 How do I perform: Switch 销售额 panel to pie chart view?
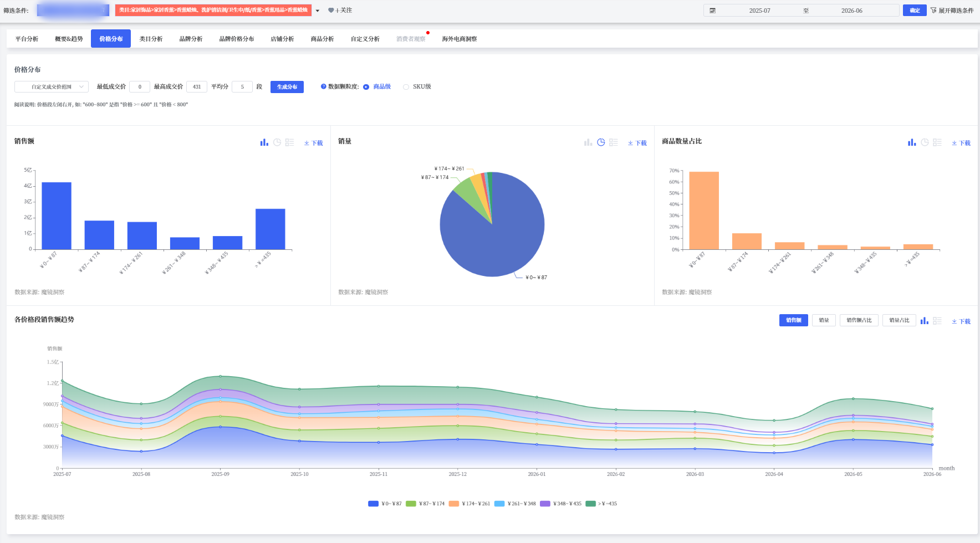(277, 142)
